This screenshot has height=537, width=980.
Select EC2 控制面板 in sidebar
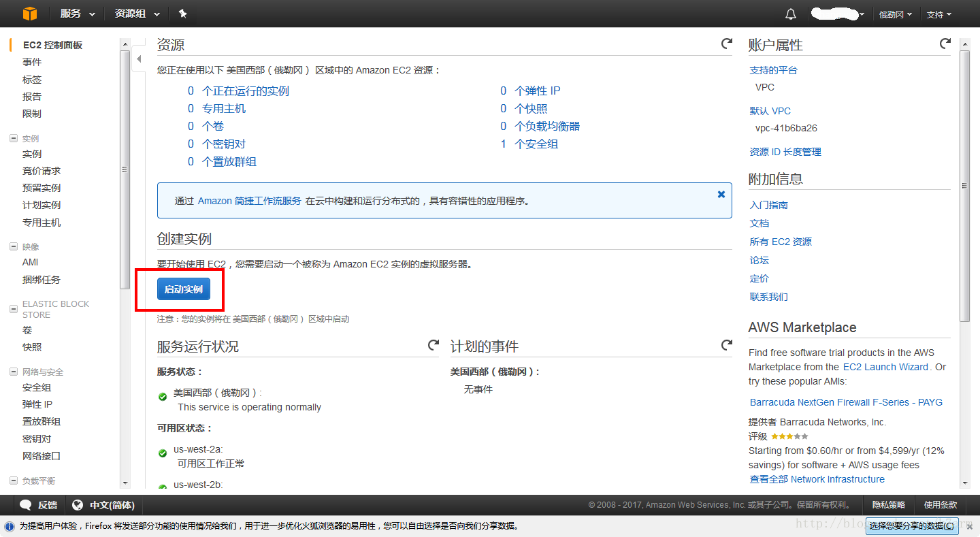coord(52,45)
